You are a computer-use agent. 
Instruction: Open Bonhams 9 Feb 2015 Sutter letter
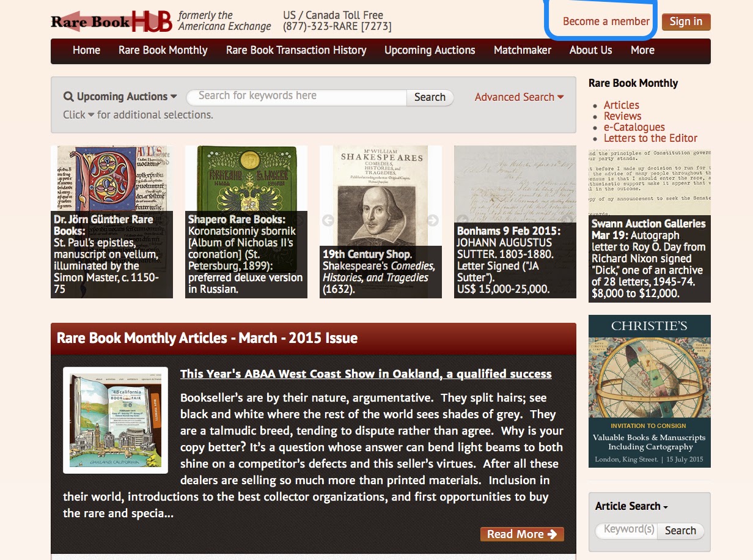tap(515, 222)
